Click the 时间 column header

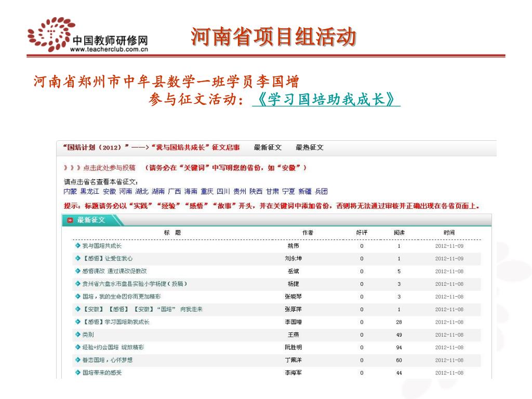449,233
